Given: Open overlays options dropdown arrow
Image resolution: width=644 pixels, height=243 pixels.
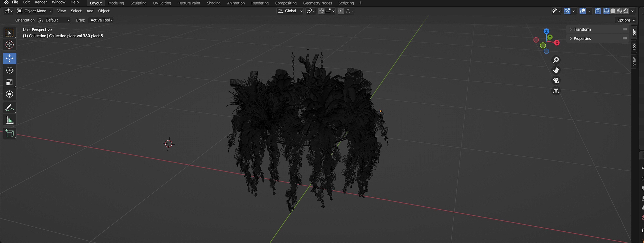Looking at the screenshot, I should pos(589,11).
